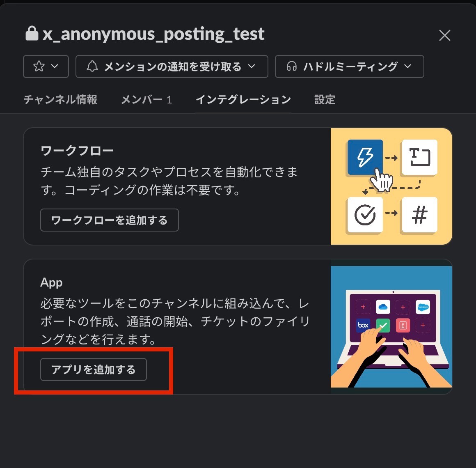This screenshot has width=476, height=468.
Task: Click the ワークフロー section heading
Action: coord(77,150)
